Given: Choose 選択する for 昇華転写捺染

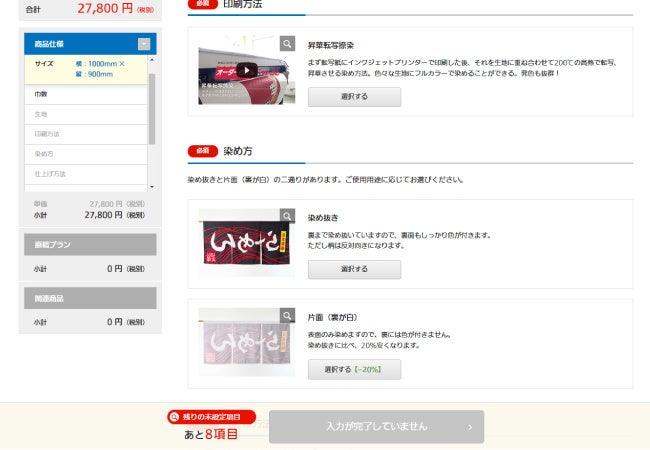Looking at the screenshot, I should pos(354,97).
